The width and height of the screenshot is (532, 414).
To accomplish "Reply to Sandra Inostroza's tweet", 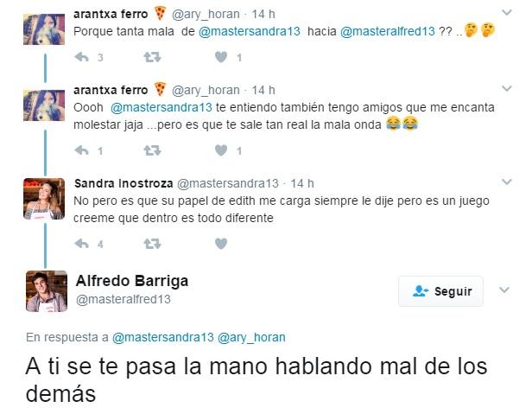I will pos(81,244).
